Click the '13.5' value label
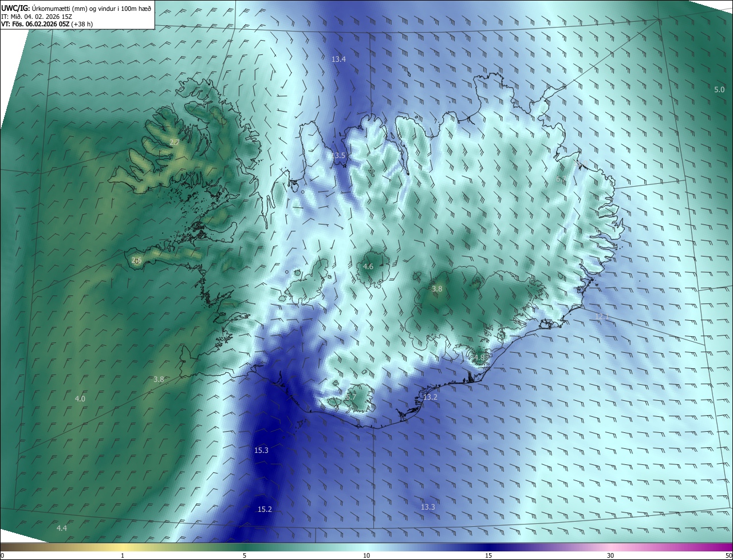 [x=338, y=156]
